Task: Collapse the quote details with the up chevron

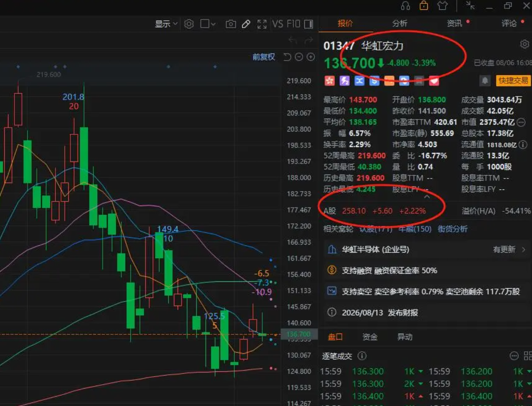Action: pos(427,197)
